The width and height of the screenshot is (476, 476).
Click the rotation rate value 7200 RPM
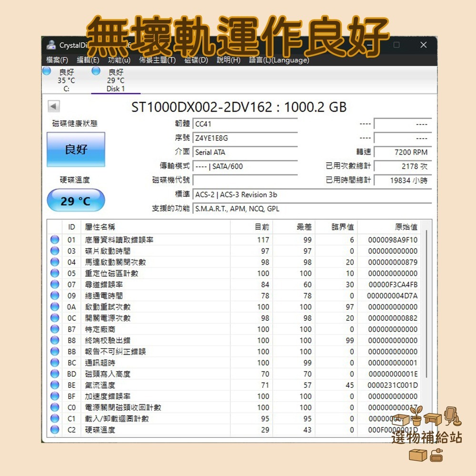click(403, 152)
